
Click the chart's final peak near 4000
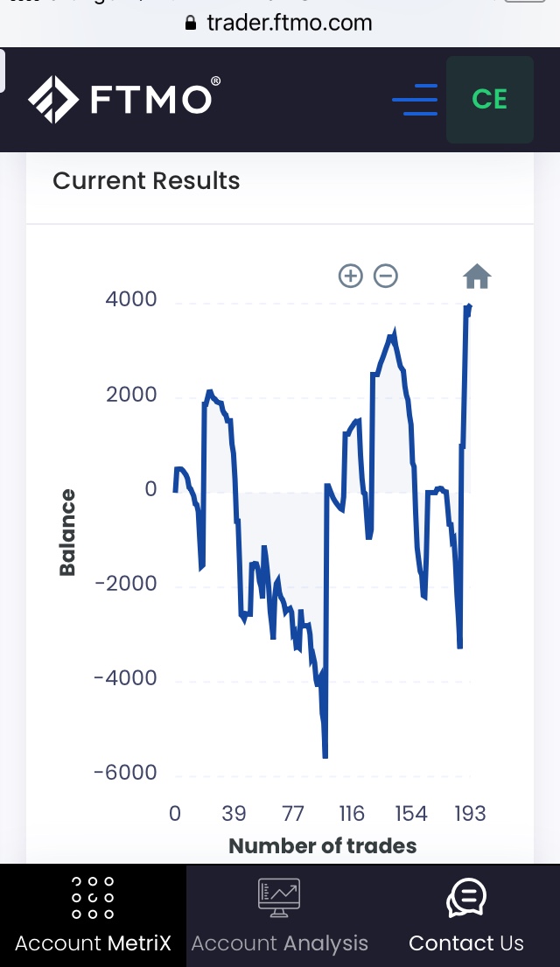click(469, 307)
